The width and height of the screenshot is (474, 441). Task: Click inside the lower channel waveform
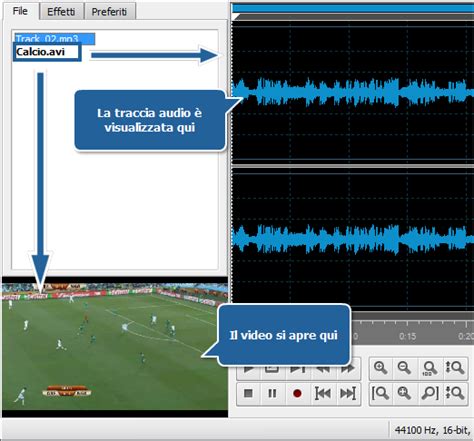click(x=352, y=238)
